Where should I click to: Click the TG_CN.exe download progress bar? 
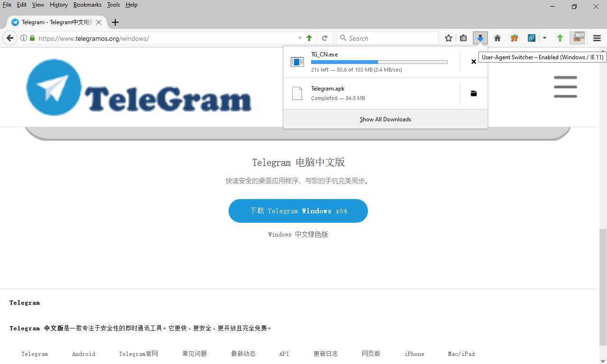click(x=379, y=62)
